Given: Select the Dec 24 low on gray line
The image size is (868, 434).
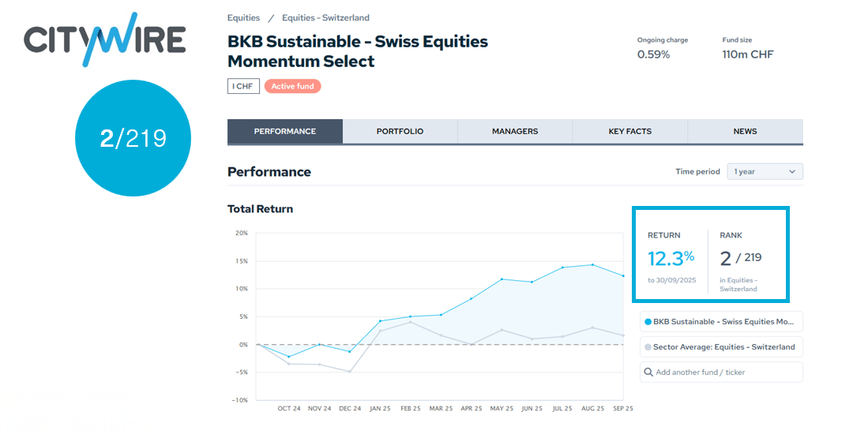Looking at the screenshot, I should 349,372.
